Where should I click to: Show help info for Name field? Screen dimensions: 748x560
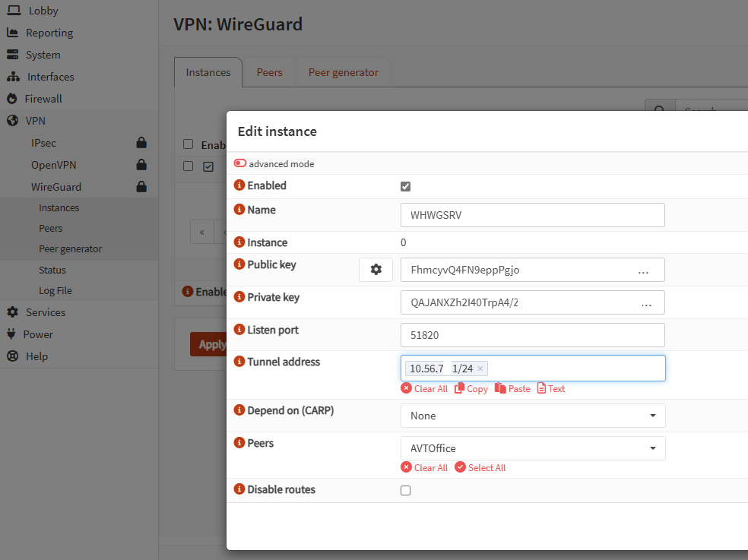click(239, 209)
